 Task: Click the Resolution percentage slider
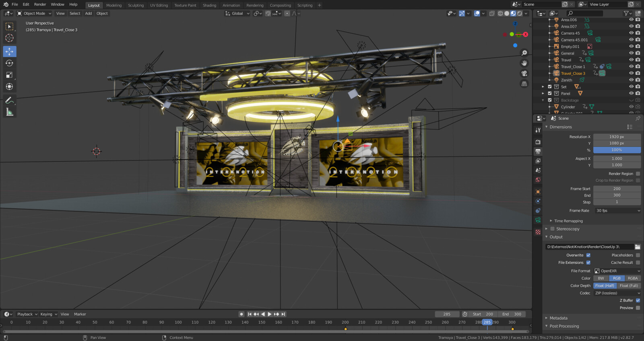[617, 150]
